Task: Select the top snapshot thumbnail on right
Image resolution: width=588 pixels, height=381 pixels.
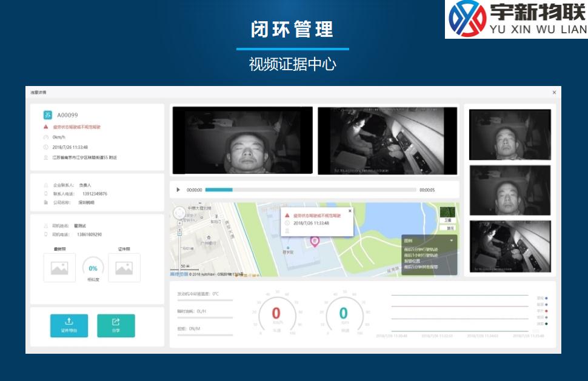Action: tap(510, 134)
